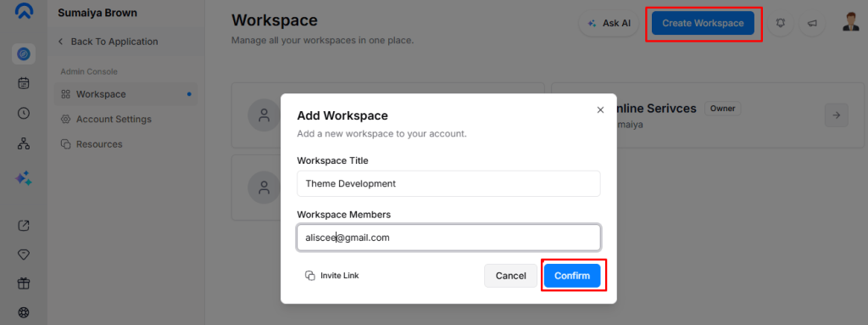Click the copy icon beside Invite Link
This screenshot has height=325, width=868.
coord(310,276)
